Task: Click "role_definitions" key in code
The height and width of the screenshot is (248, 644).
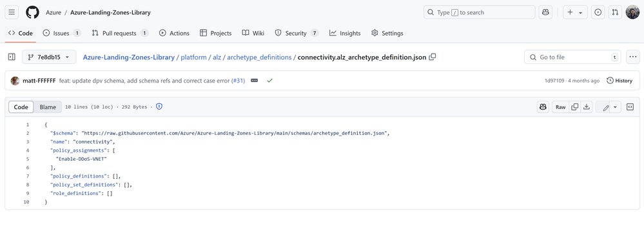Action: click(x=77, y=193)
